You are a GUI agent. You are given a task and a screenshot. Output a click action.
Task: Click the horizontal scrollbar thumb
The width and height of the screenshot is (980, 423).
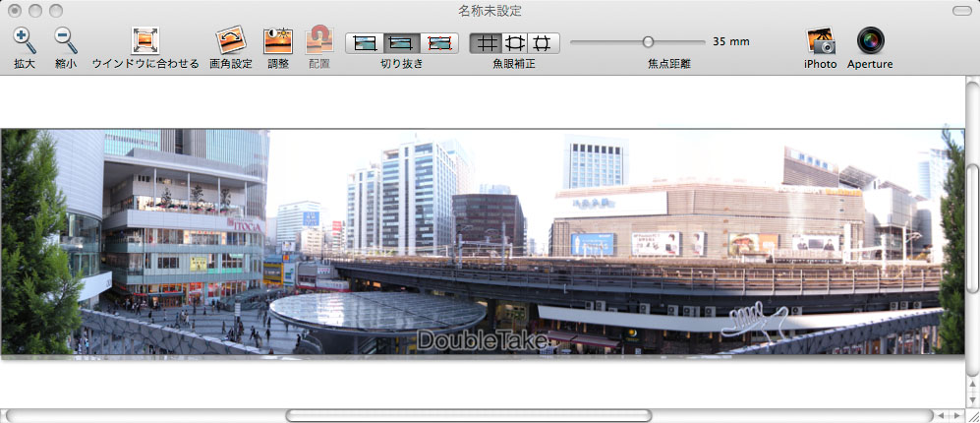[469, 415]
